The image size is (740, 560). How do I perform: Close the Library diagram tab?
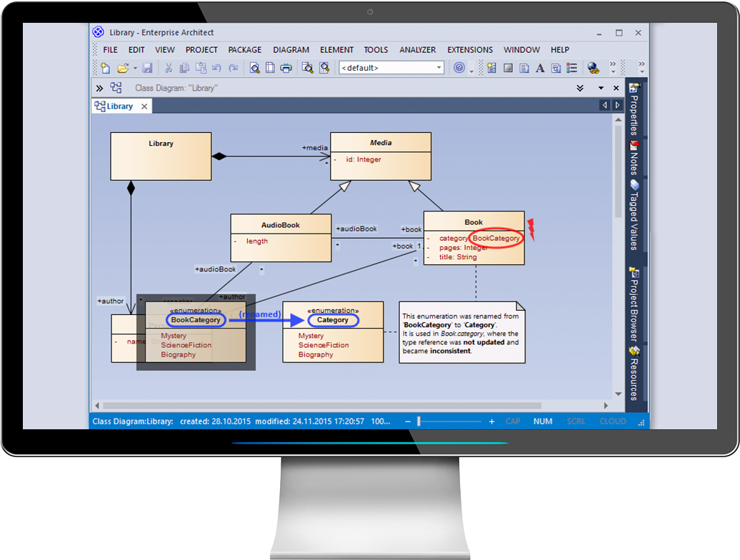(x=144, y=106)
